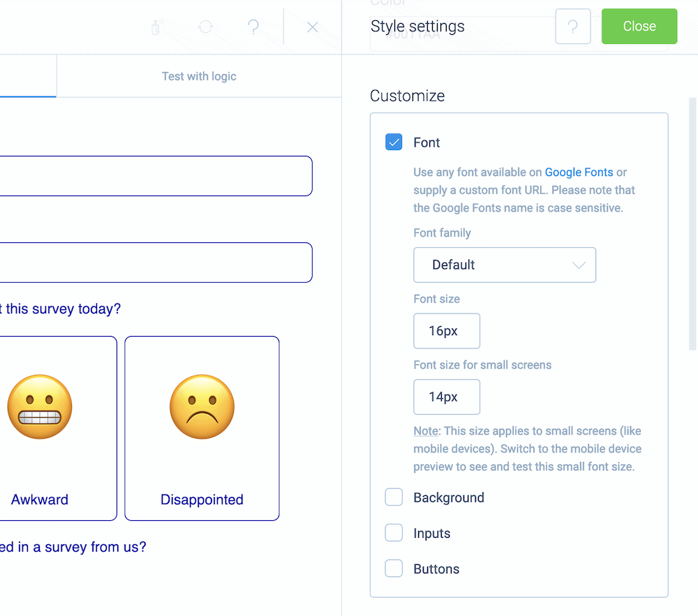The image size is (698, 616).
Task: Enable the Background checkbox
Action: coord(394,497)
